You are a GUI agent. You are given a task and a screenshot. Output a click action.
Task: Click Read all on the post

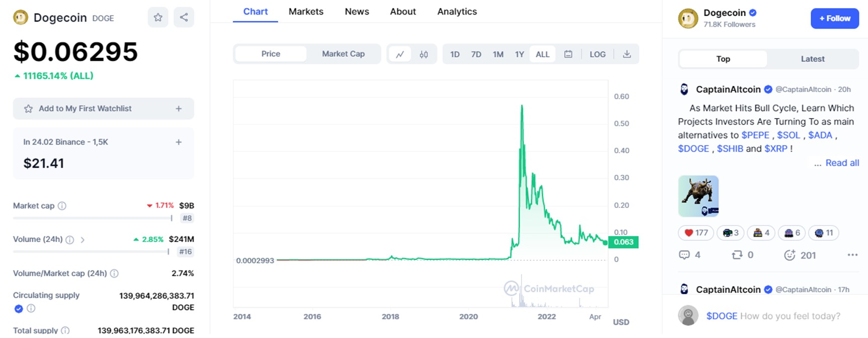[842, 163]
